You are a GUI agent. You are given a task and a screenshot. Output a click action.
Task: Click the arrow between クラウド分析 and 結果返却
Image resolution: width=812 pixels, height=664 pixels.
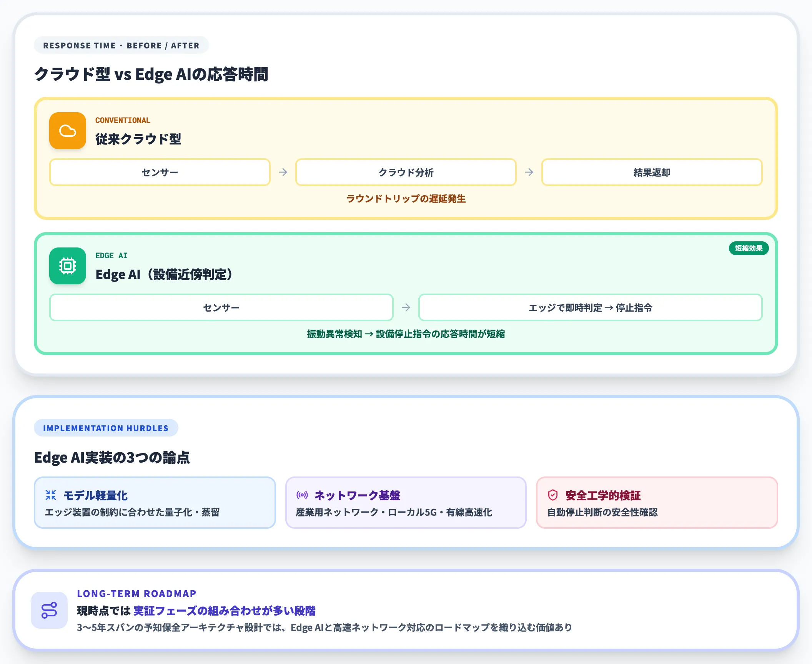[x=529, y=172]
